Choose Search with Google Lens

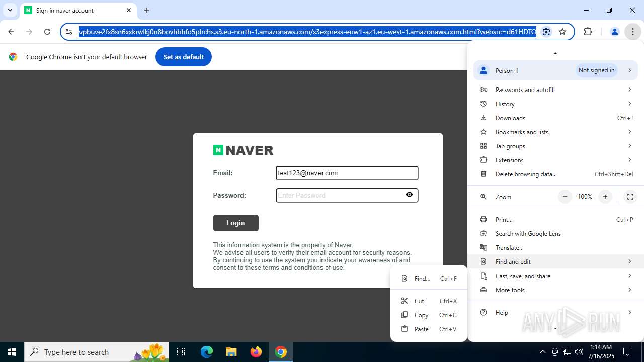555,233
